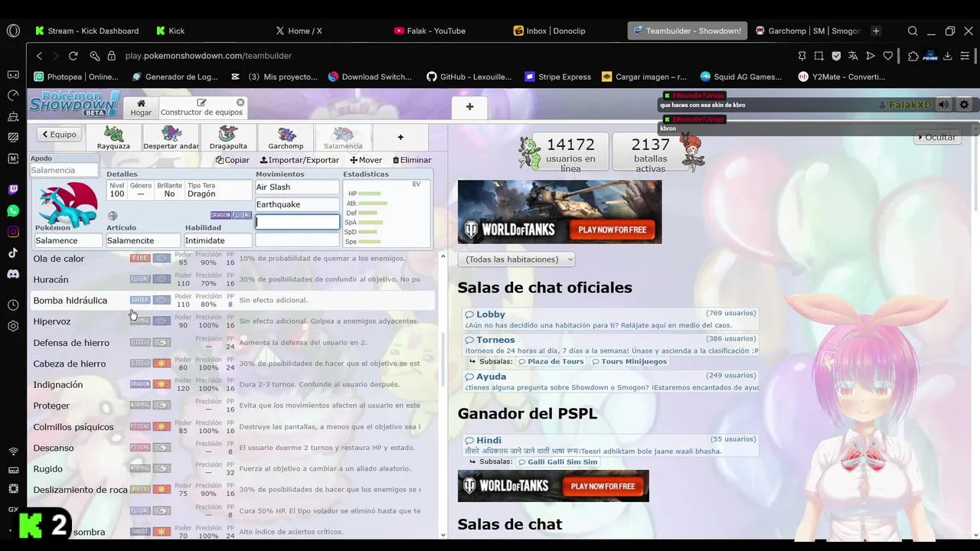Open Instagram in the Opera sidebar
This screenshot has width=980, height=551.
click(13, 231)
